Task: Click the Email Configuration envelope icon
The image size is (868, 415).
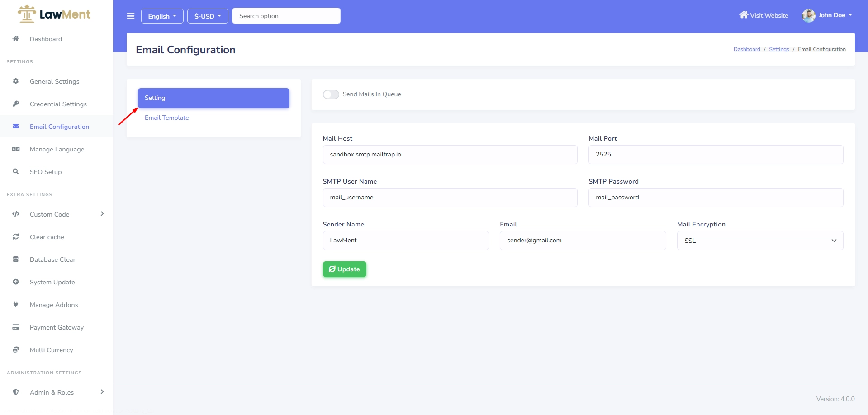Action: pos(16,126)
